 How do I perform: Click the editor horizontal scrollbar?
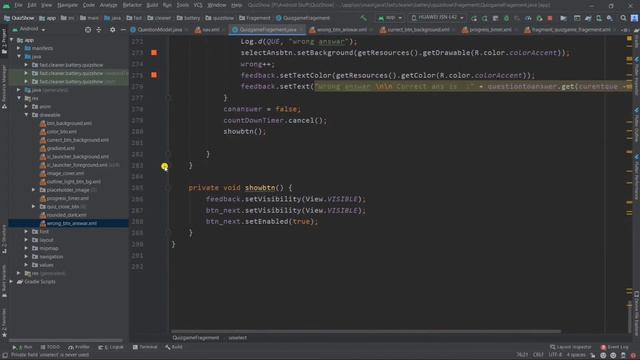pos(366,331)
